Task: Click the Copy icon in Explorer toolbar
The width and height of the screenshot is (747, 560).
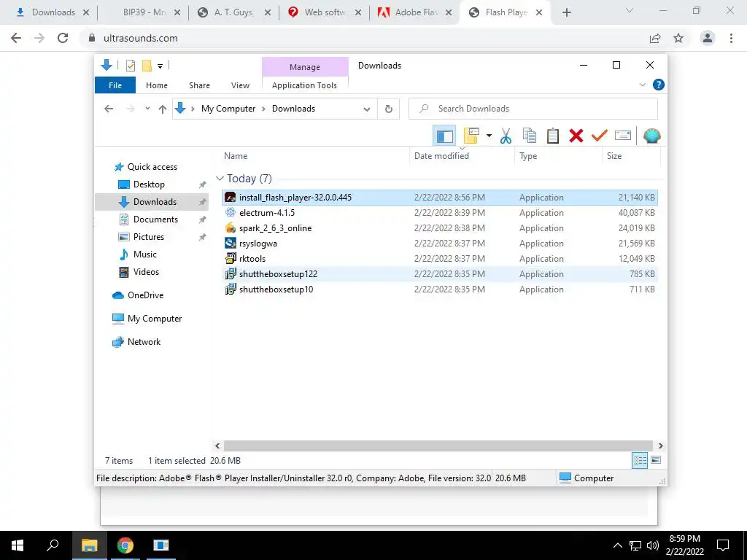Action: 530,136
